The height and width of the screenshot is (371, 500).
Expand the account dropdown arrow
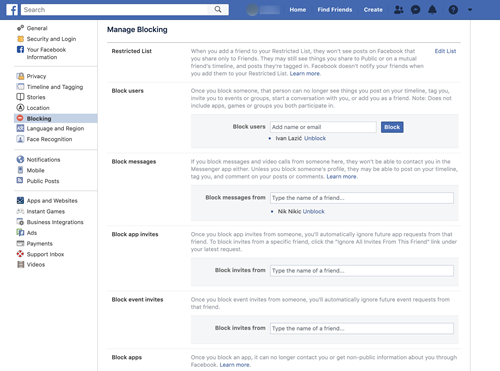coord(470,10)
